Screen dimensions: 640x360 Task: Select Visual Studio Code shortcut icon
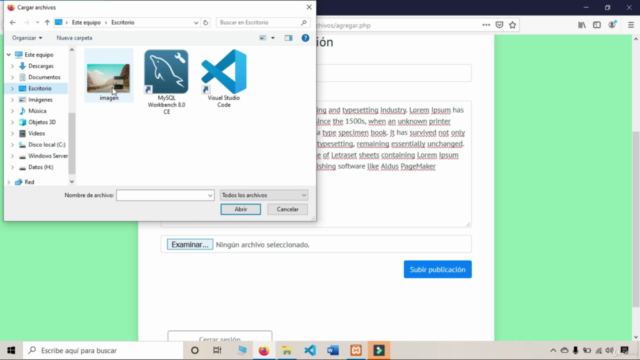point(224,72)
